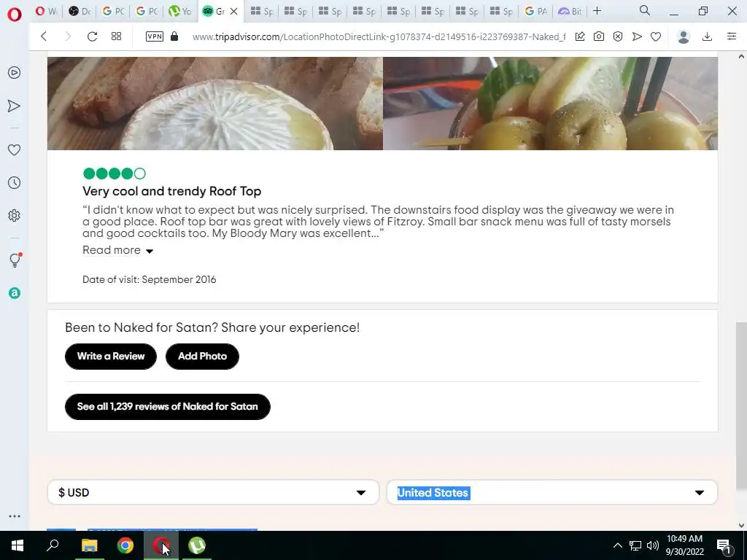747x560 pixels.
Task: Click the Add Photo button
Action: [x=202, y=356]
